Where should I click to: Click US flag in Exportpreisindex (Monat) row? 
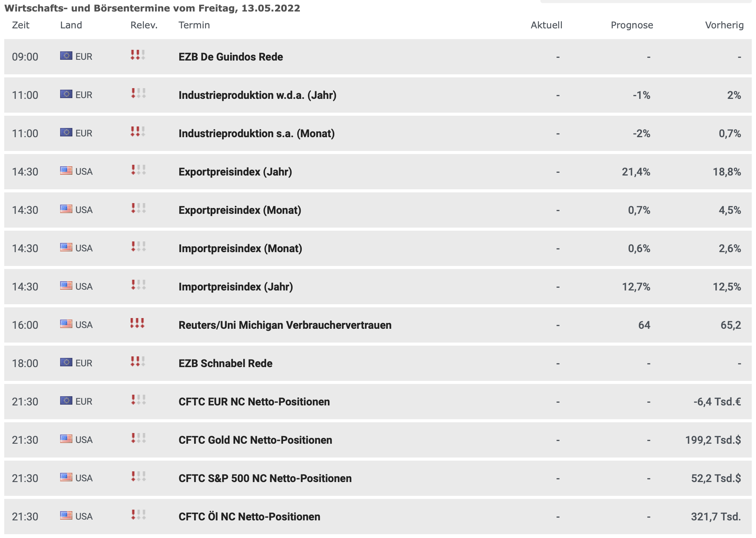click(66, 209)
